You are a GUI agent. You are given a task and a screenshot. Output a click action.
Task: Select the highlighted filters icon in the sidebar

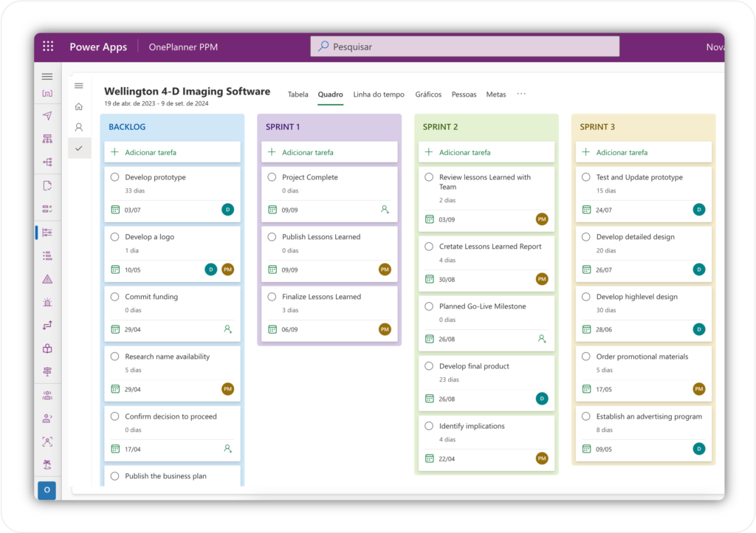tap(46, 234)
